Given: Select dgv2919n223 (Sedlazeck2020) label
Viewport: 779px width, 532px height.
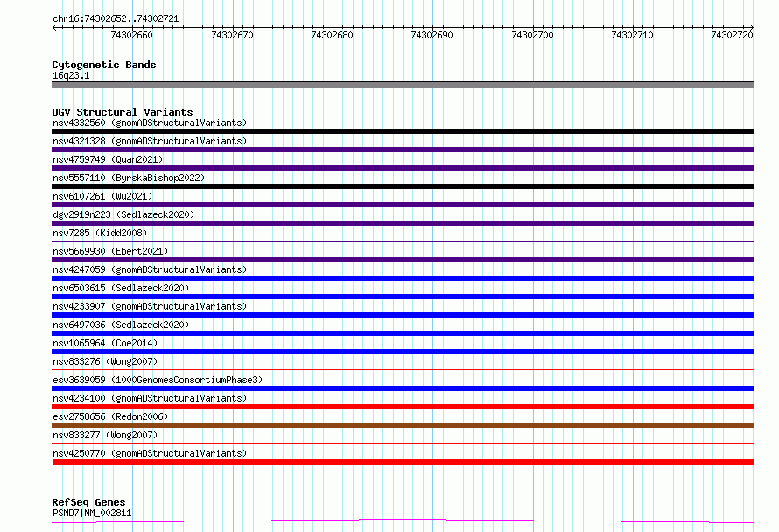Looking at the screenshot, I should click(123, 214).
